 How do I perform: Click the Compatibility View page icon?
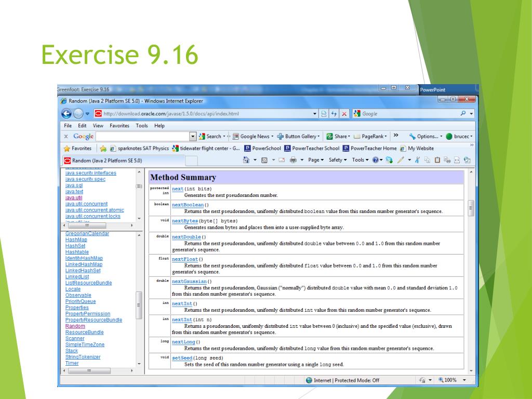pos(324,114)
